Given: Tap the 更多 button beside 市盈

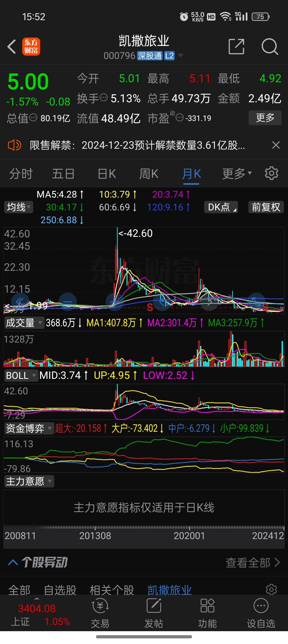Looking at the screenshot, I should (265, 117).
